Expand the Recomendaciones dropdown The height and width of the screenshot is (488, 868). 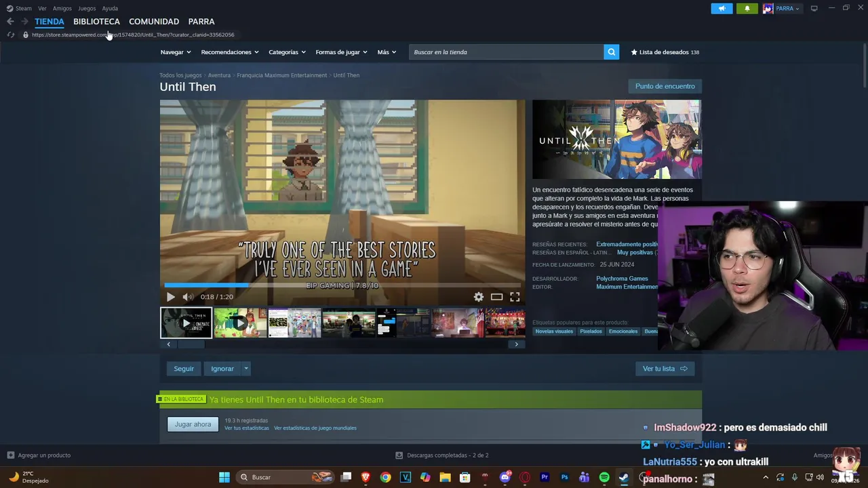[x=230, y=52]
